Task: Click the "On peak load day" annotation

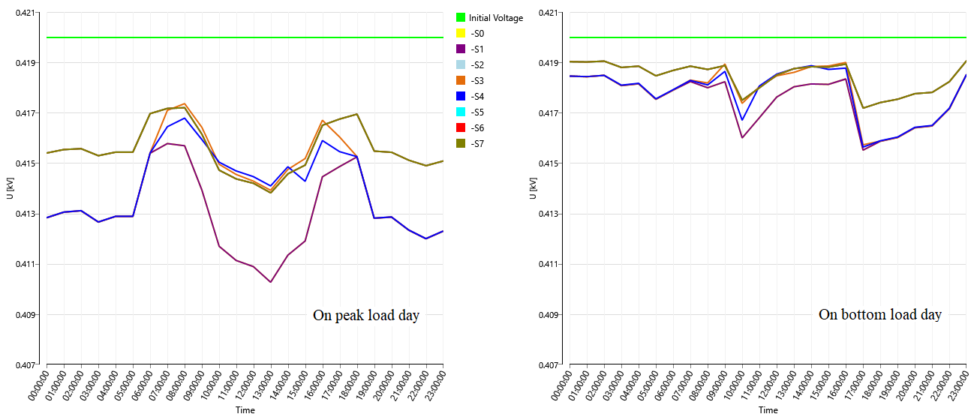Action: pyautogui.click(x=366, y=316)
